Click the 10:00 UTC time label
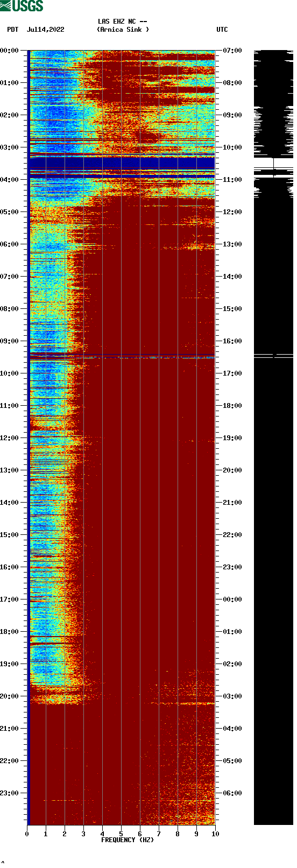This screenshot has width=297, height=868. point(232,147)
